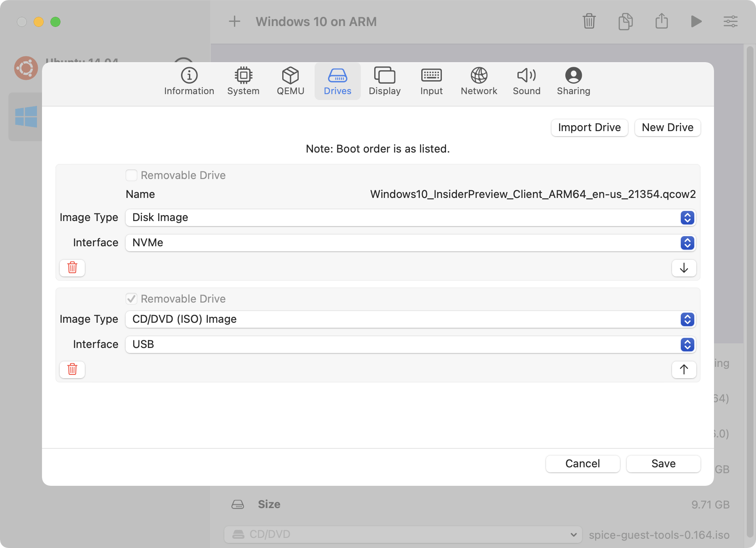Open the Sharing settings pane
The image size is (756, 548).
point(573,81)
